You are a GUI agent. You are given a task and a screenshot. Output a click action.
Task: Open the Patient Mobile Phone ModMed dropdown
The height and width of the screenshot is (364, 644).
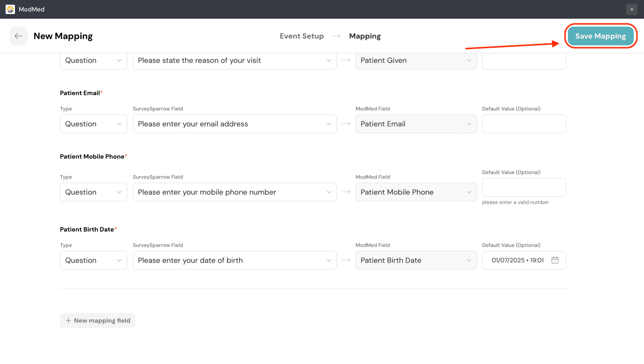(x=416, y=192)
